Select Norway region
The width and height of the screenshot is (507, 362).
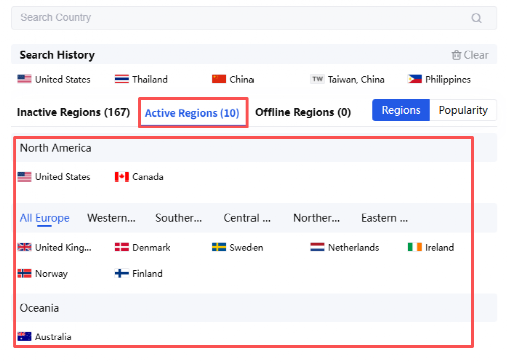[x=43, y=274]
